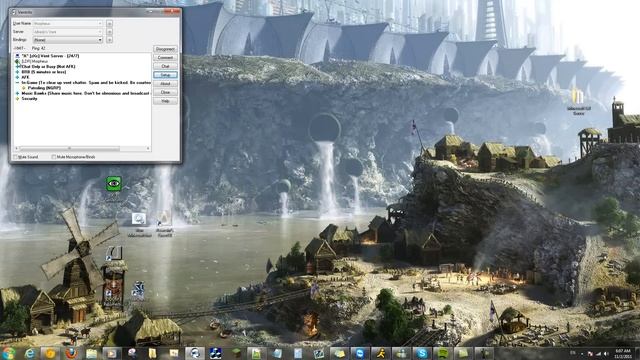The width and height of the screenshot is (640, 360).
Task: Open Skype from the taskbar
Action: pyautogui.click(x=422, y=353)
